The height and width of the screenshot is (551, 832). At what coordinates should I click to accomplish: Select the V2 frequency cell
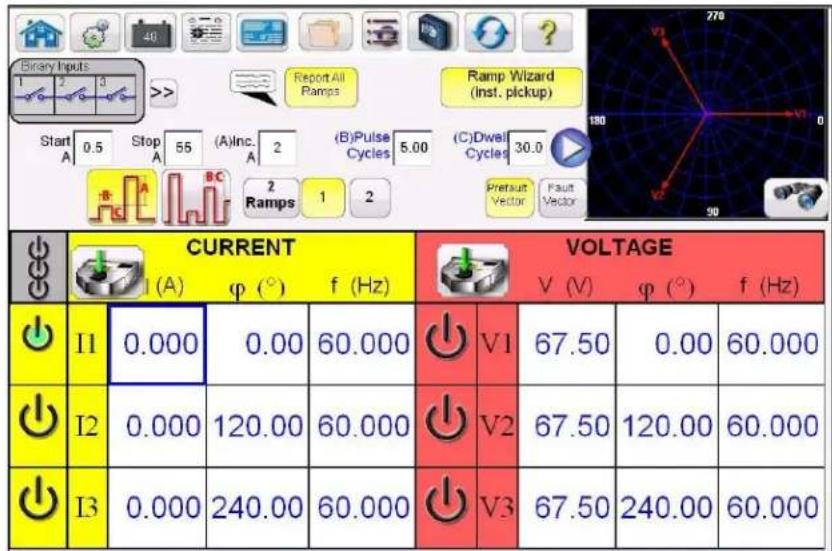(x=772, y=426)
